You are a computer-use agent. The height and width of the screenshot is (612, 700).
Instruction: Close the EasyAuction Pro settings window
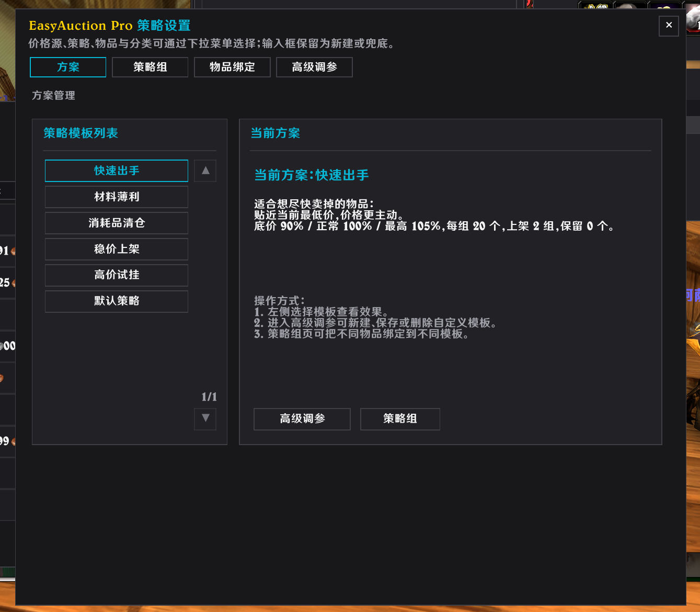pyautogui.click(x=669, y=25)
